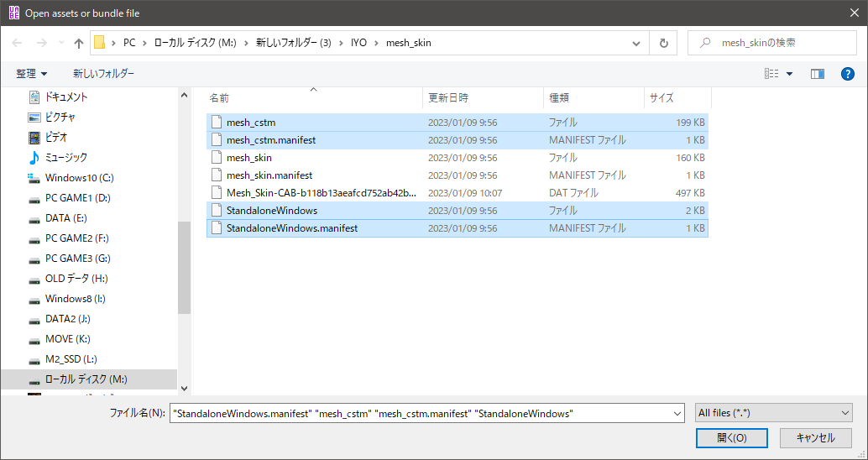The width and height of the screenshot is (868, 460).
Task: Open Windows8 (I:) drive
Action: pos(75,299)
